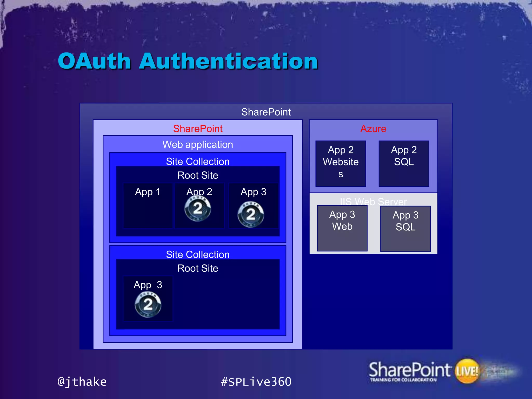
Task: Select the App 3 SQL box
Action: 405,229
